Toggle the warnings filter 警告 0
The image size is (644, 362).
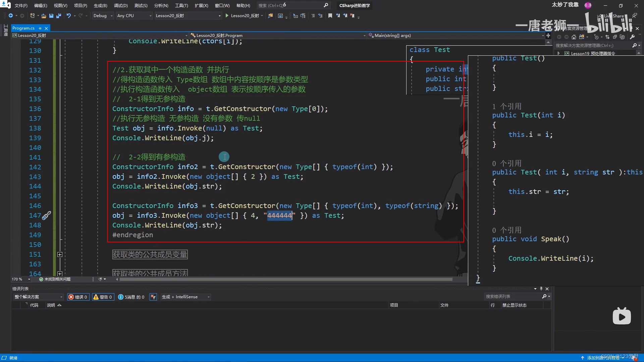(103, 297)
